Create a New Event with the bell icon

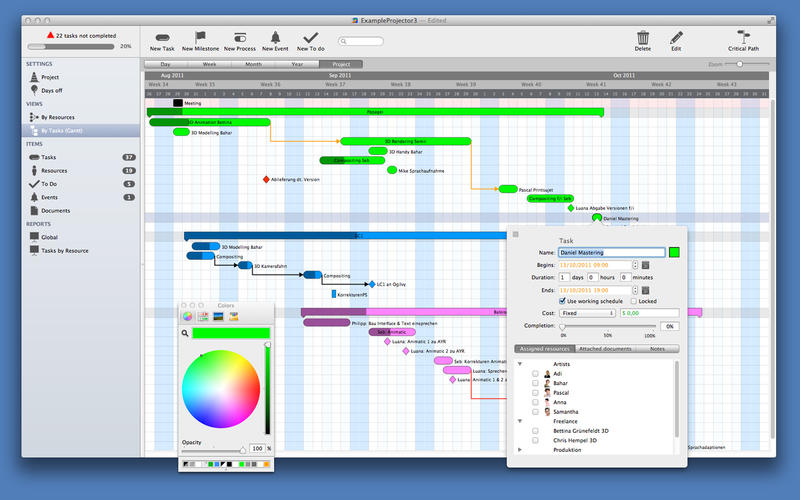(275, 36)
